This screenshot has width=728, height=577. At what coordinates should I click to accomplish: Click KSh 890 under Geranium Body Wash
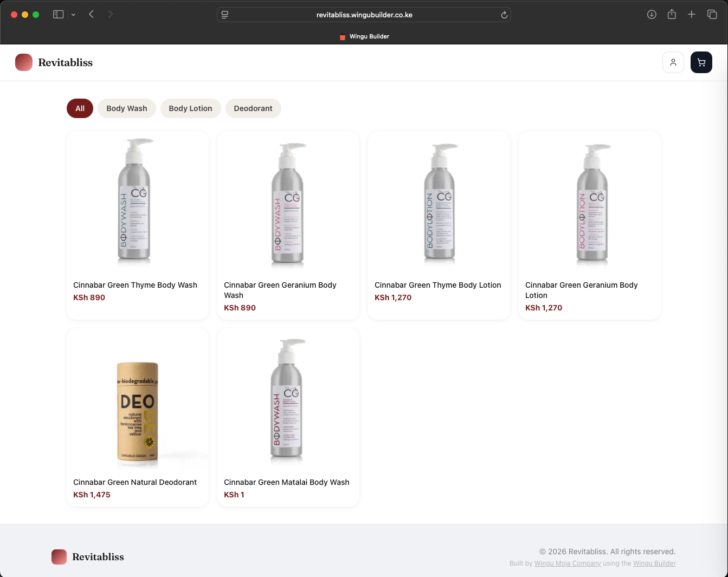point(240,308)
